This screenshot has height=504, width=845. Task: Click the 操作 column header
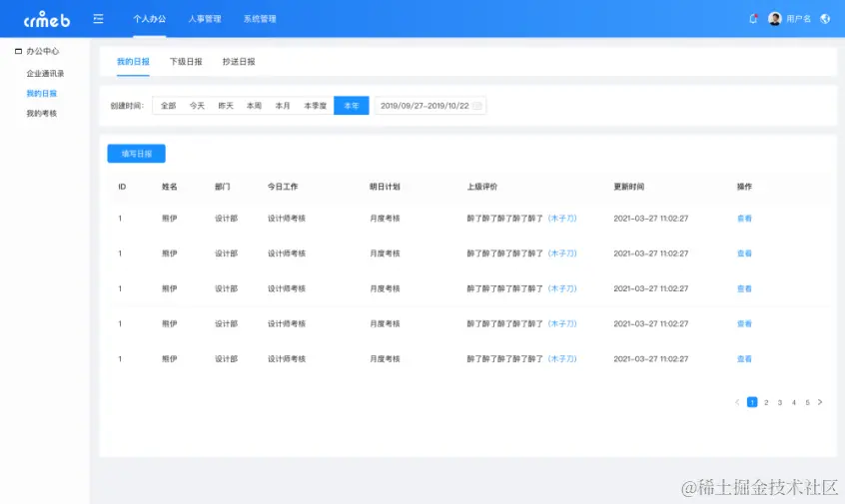point(744,187)
